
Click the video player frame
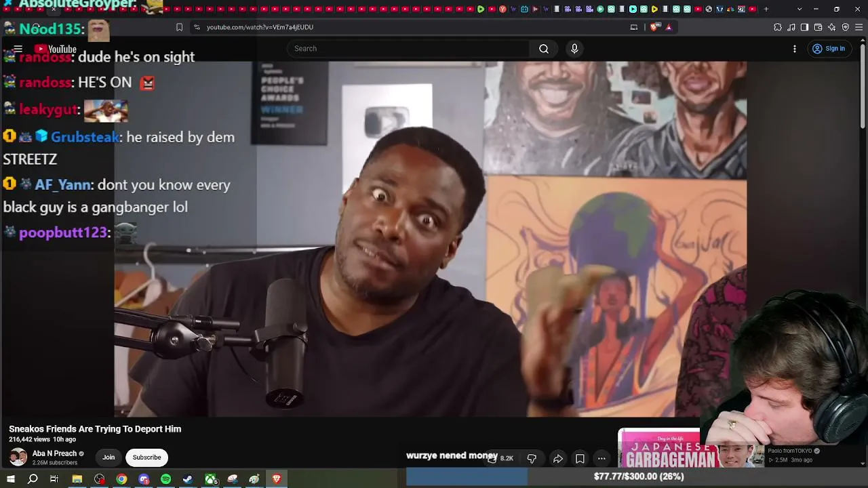(431, 239)
